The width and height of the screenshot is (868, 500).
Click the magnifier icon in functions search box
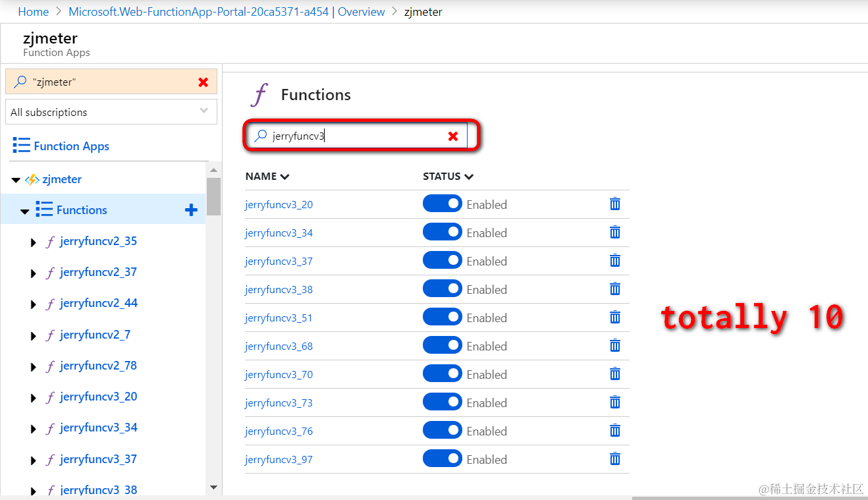(261, 136)
